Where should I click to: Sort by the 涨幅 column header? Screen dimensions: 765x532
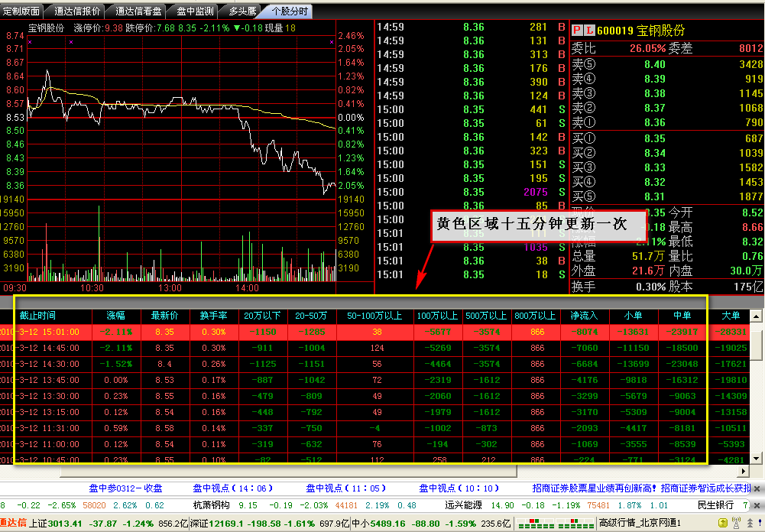115,316
